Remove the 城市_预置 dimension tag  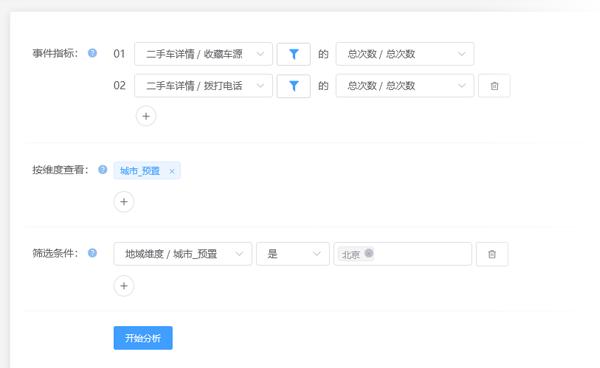click(x=172, y=171)
